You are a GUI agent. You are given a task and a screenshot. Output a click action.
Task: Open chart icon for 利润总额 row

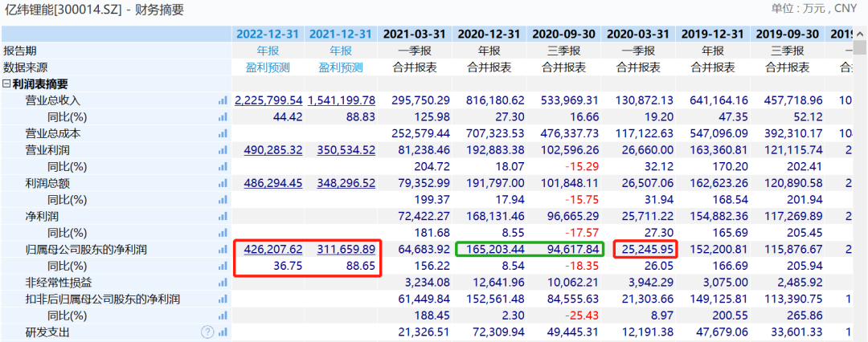point(223,183)
